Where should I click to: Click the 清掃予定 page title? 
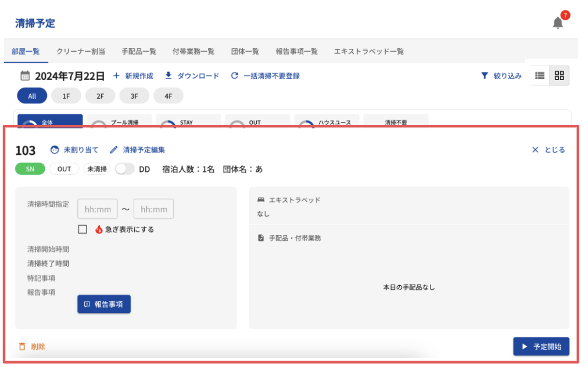click(35, 23)
